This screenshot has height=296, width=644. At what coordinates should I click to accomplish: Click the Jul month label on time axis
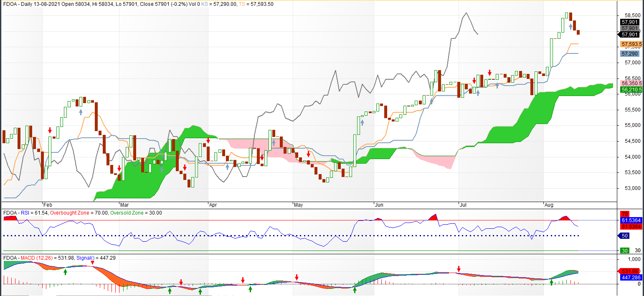pos(463,205)
